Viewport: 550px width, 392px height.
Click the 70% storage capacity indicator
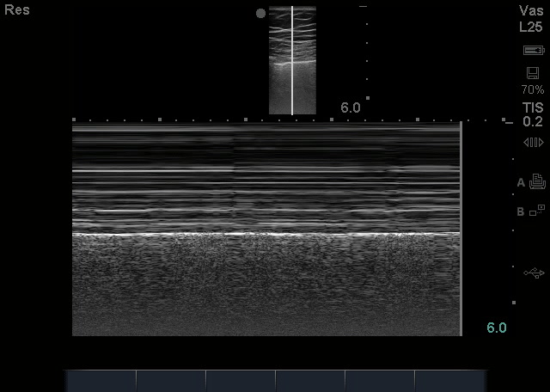pyautogui.click(x=532, y=89)
